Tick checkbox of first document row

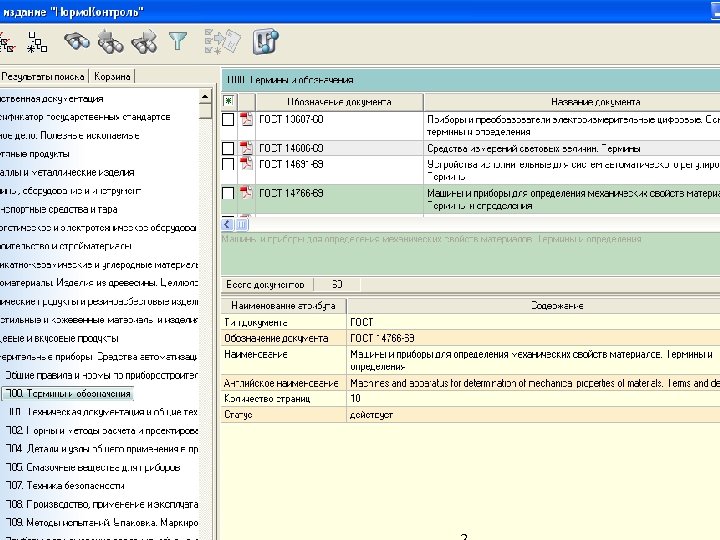[x=228, y=119]
